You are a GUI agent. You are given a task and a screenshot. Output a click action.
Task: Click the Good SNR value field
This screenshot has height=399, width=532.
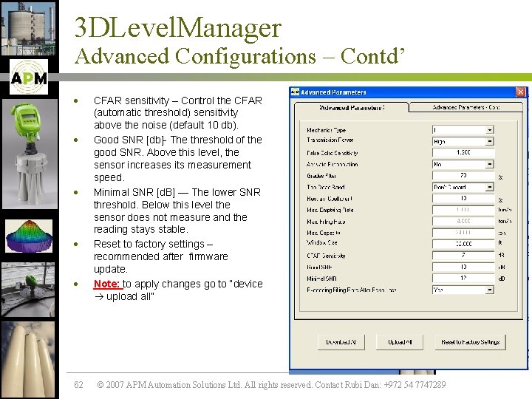463,267
